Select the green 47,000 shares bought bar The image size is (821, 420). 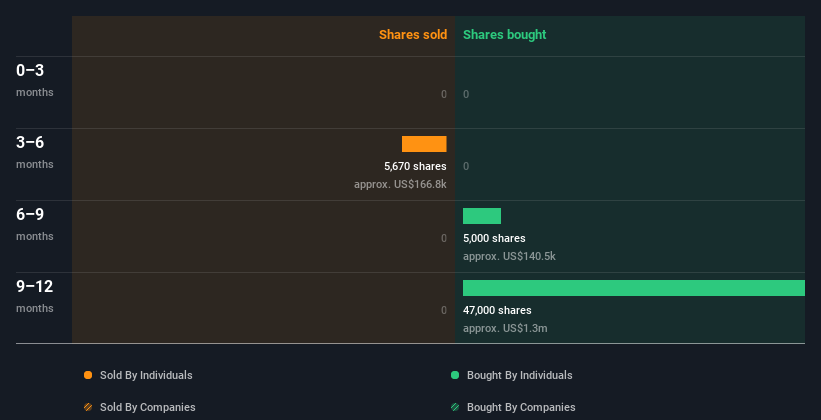(x=634, y=288)
